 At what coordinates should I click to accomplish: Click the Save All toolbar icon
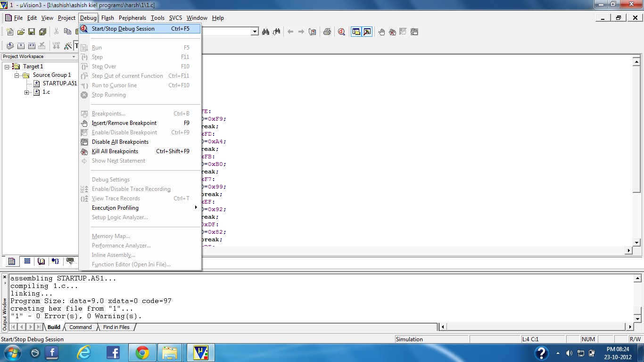pos(42,32)
